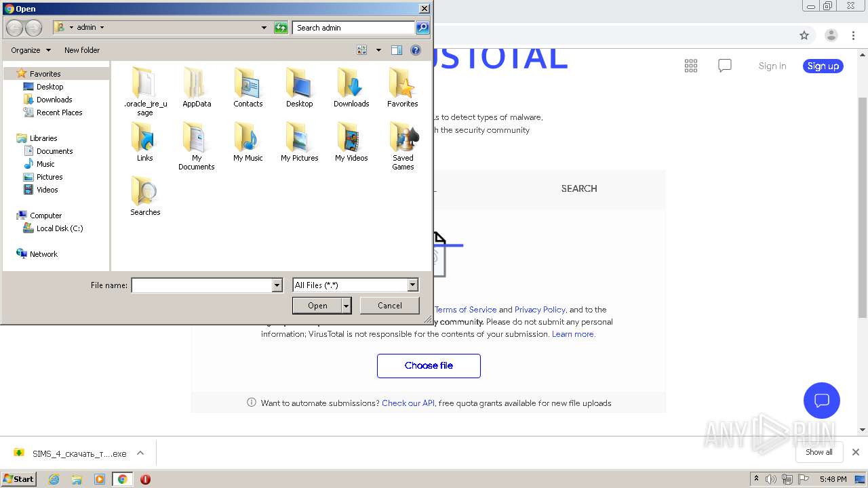Toggle the preview pane icon
The width and height of the screenshot is (868, 488).
tap(397, 50)
